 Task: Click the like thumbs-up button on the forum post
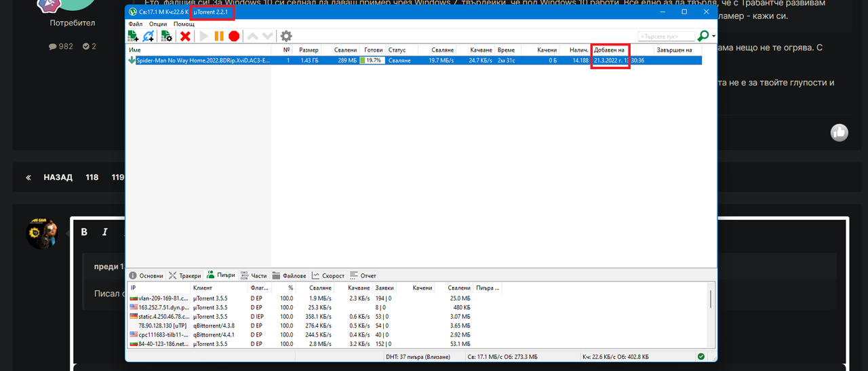point(840,132)
